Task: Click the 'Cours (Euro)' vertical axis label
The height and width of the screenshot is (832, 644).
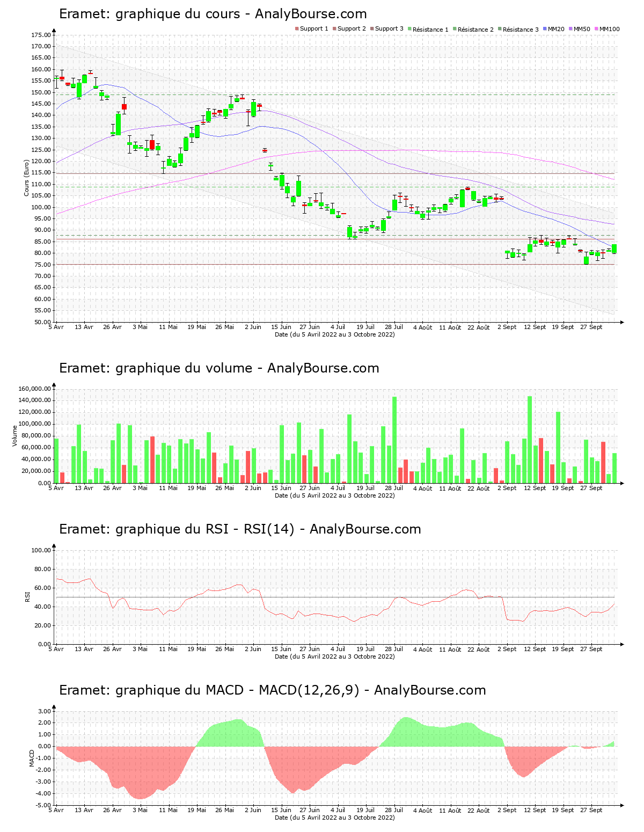Action: point(26,178)
